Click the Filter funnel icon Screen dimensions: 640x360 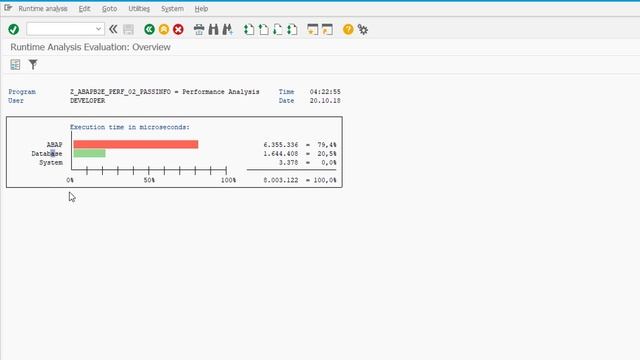[33, 64]
